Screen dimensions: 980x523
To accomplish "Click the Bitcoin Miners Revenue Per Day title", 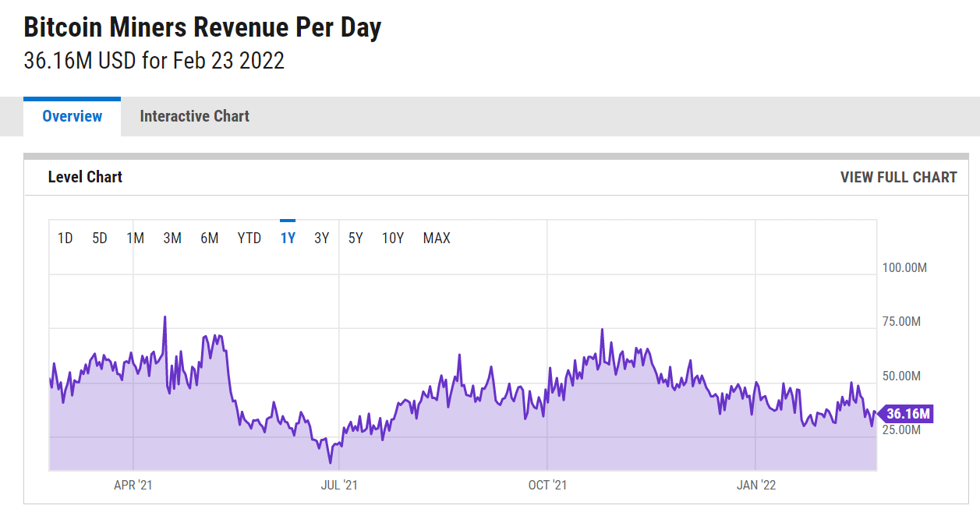I will click(203, 28).
